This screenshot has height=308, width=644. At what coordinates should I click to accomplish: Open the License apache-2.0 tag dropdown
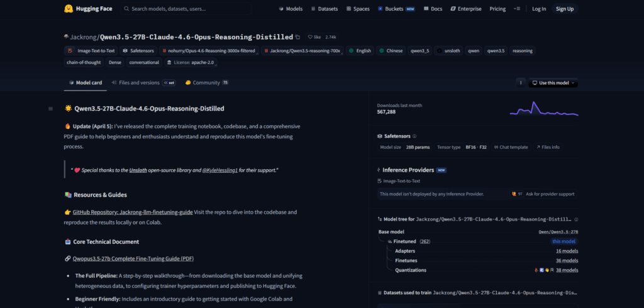pos(191,62)
